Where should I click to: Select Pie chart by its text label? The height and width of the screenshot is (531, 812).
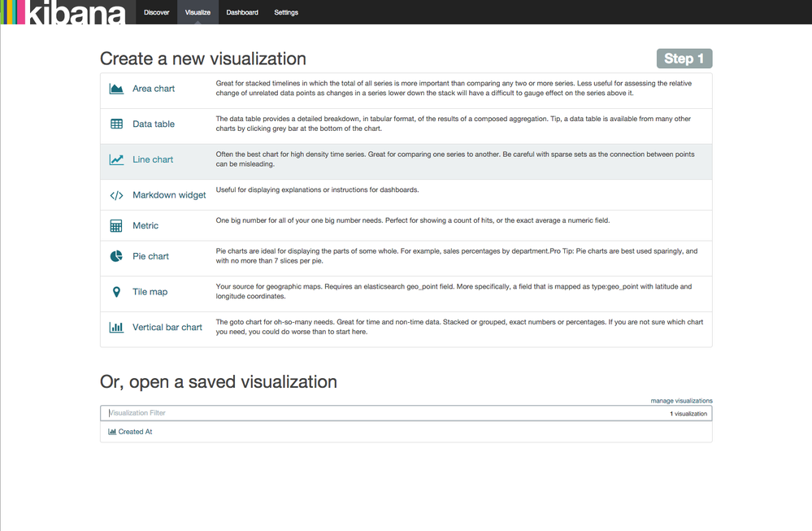pyautogui.click(x=150, y=255)
